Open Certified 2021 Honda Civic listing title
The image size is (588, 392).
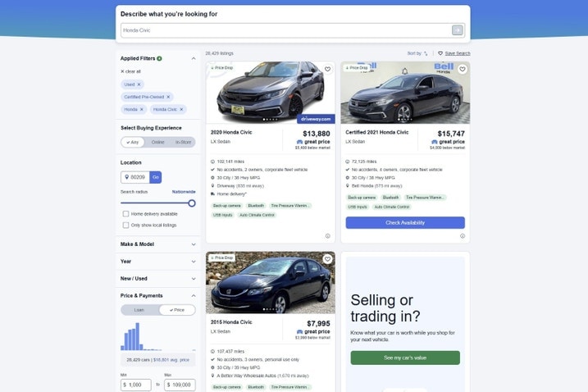click(x=377, y=132)
